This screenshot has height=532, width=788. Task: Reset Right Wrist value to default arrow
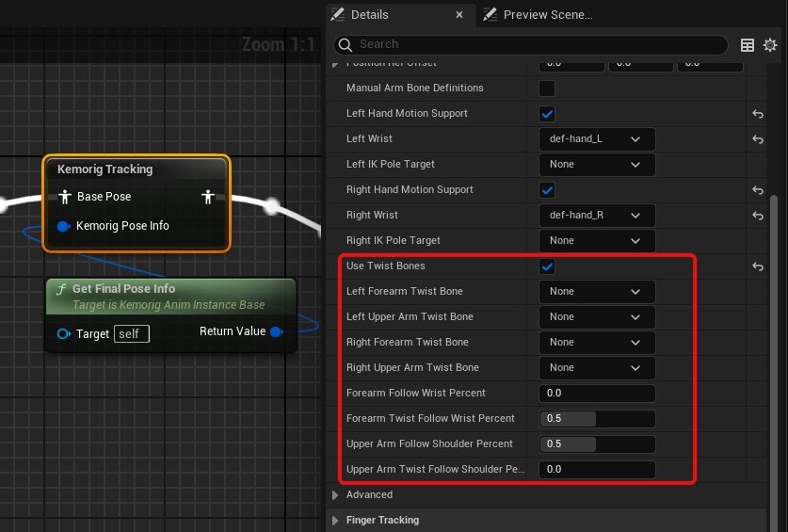[758, 216]
